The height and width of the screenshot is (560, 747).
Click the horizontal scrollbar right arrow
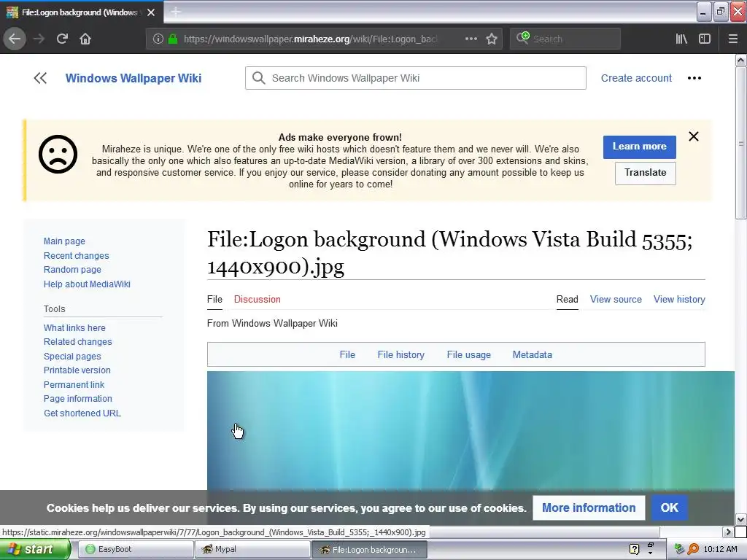pos(727,532)
